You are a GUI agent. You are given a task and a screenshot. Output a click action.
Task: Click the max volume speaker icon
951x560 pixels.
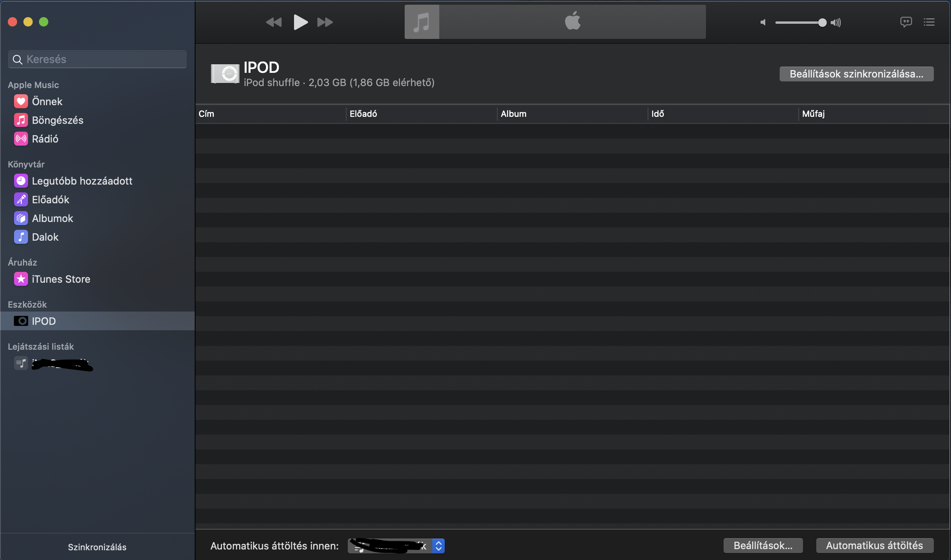point(836,23)
